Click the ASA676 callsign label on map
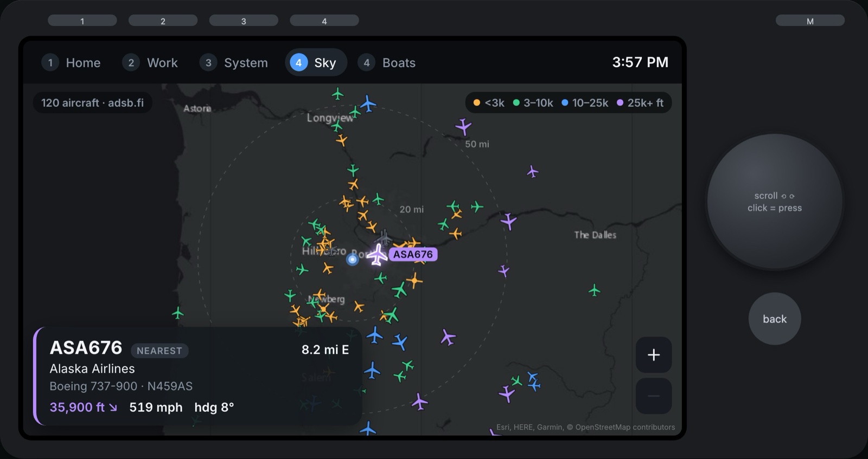Image resolution: width=868 pixels, height=459 pixels. pyautogui.click(x=413, y=254)
